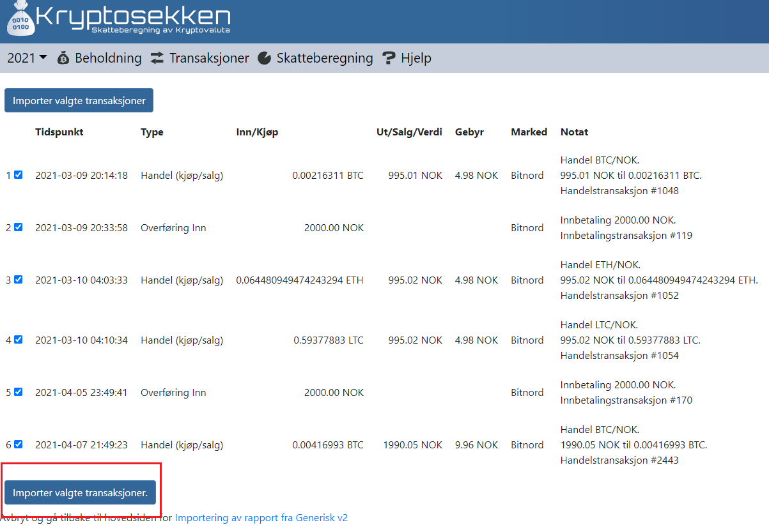Click the 0.00416993 BTC amount
The width and height of the screenshot is (769, 532).
coord(328,445)
